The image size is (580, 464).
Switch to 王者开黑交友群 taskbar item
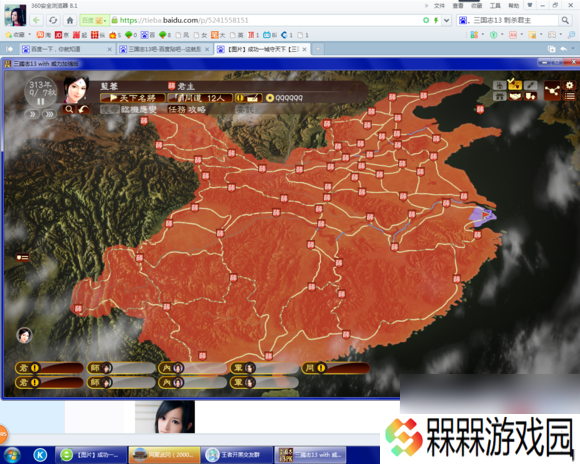[x=237, y=455]
